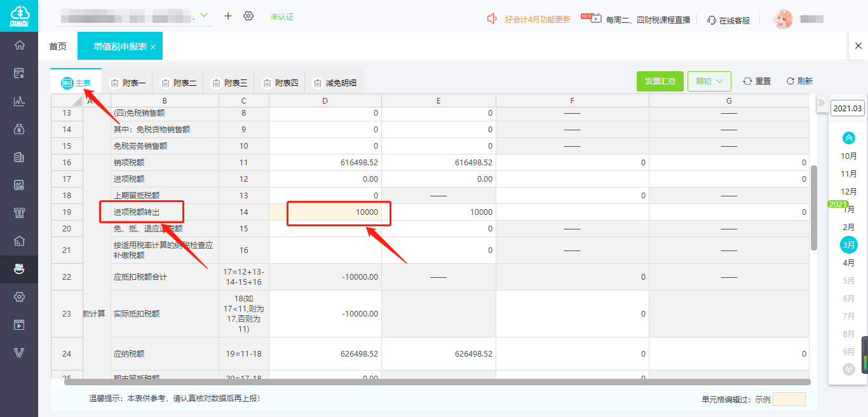Open the warehouse icon in the sidebar
The width and height of the screenshot is (868, 417).
pos(19,241)
